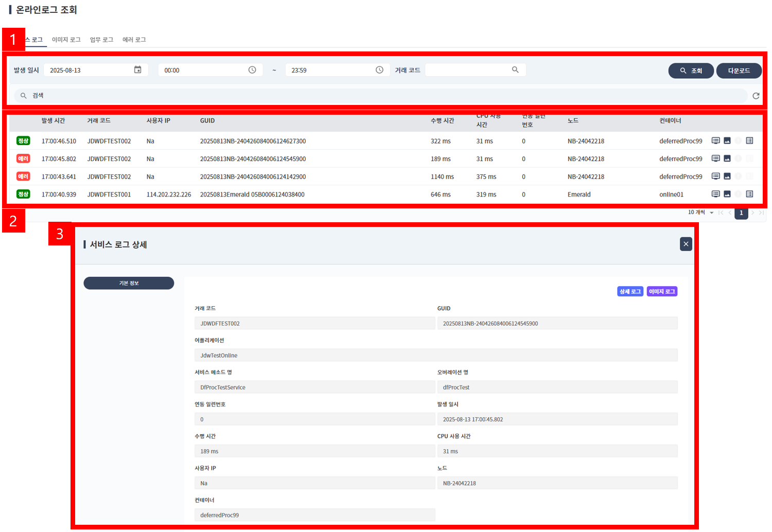Click the magnifier in 거래 코드 field
Viewport: 772px width, 532px height.
click(x=515, y=70)
